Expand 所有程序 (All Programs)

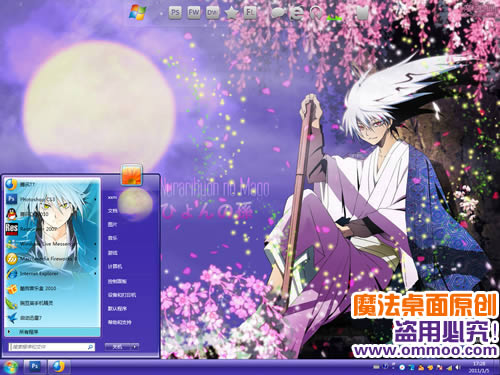click(53, 332)
